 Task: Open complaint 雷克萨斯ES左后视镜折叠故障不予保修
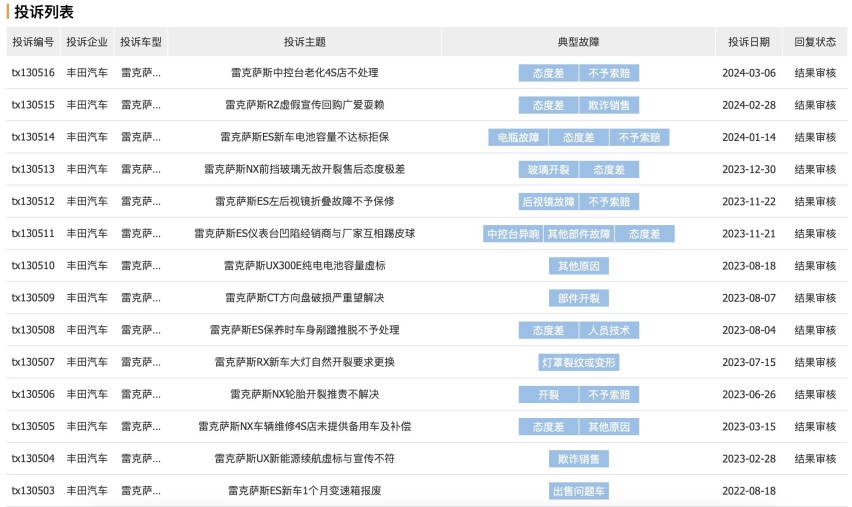pyautogui.click(x=304, y=201)
